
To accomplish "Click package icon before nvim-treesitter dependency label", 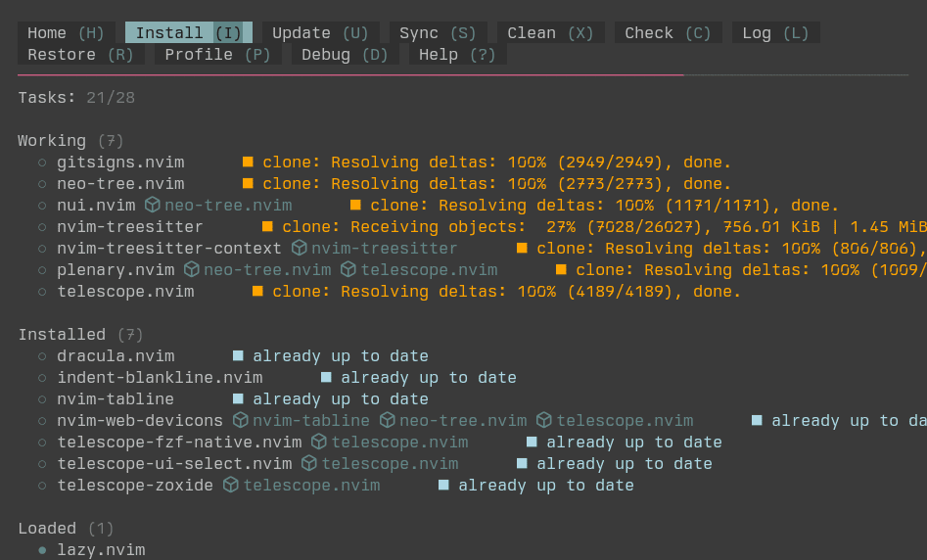I will click(299, 249).
